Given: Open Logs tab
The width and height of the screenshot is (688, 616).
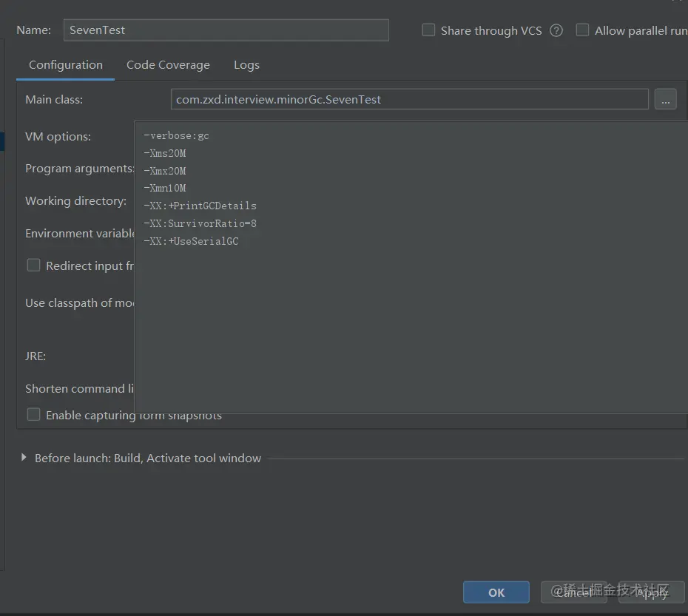Looking at the screenshot, I should 246,65.
